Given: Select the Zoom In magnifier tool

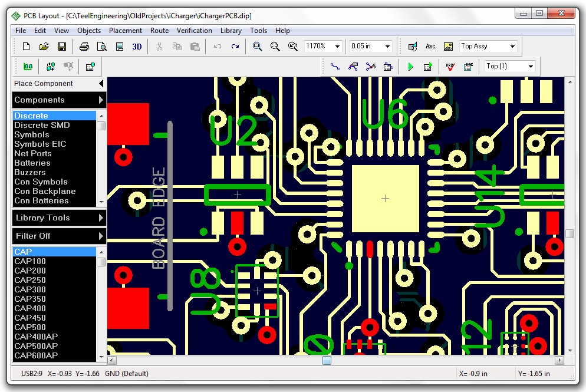Looking at the screenshot, I should (257, 46).
